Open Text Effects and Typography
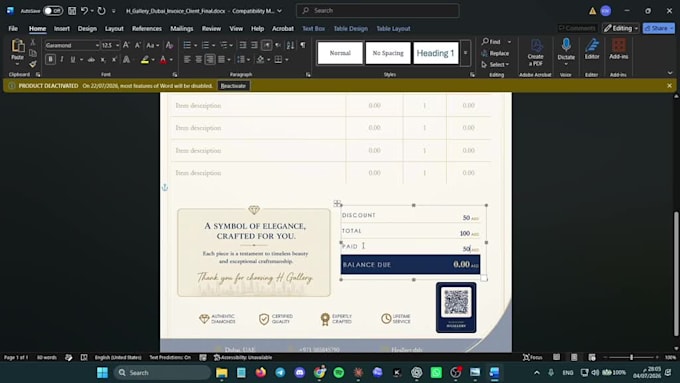Screen dimensions: 680x383 pyautogui.click(x=126, y=59)
